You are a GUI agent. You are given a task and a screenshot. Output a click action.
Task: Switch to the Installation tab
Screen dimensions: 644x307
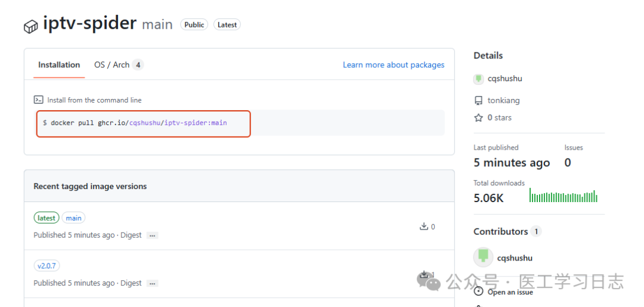click(59, 65)
